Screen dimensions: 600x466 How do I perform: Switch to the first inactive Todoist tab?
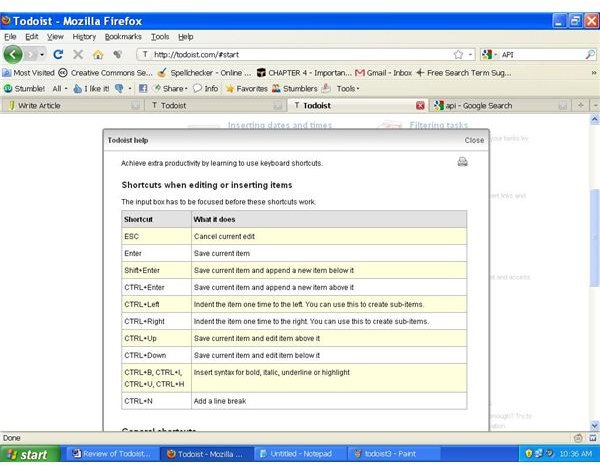point(215,106)
